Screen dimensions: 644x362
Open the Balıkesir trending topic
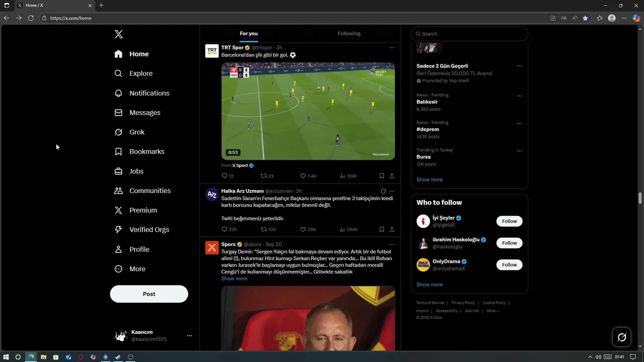427,102
